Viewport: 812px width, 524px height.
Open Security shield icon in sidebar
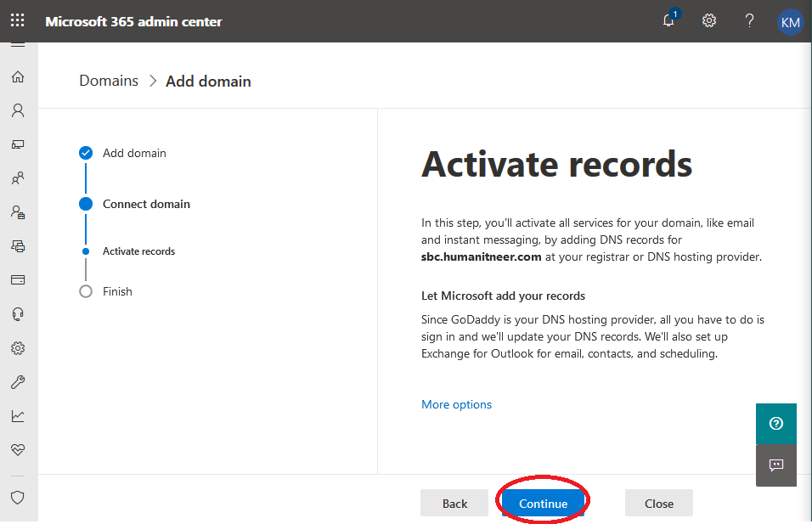click(18, 498)
